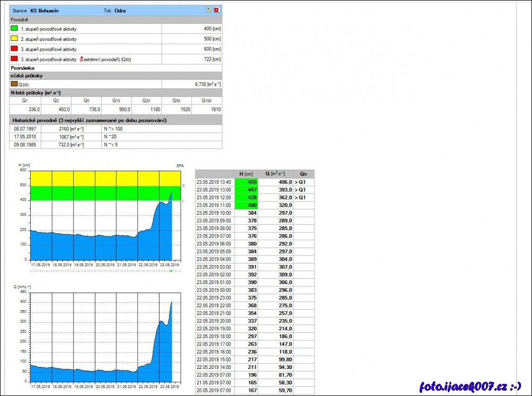The height and width of the screenshot is (396, 532).
Task: Click the PDF export icon in station header
Action: (217, 10)
